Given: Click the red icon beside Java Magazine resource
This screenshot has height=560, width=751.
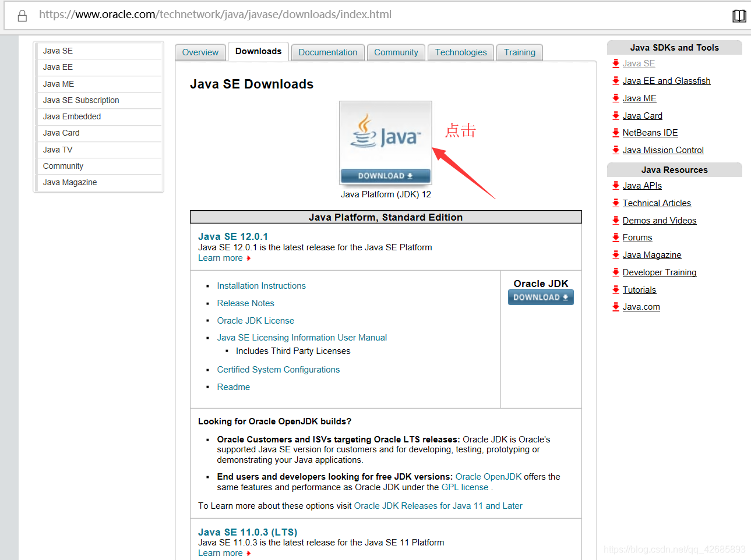Looking at the screenshot, I should click(x=616, y=255).
